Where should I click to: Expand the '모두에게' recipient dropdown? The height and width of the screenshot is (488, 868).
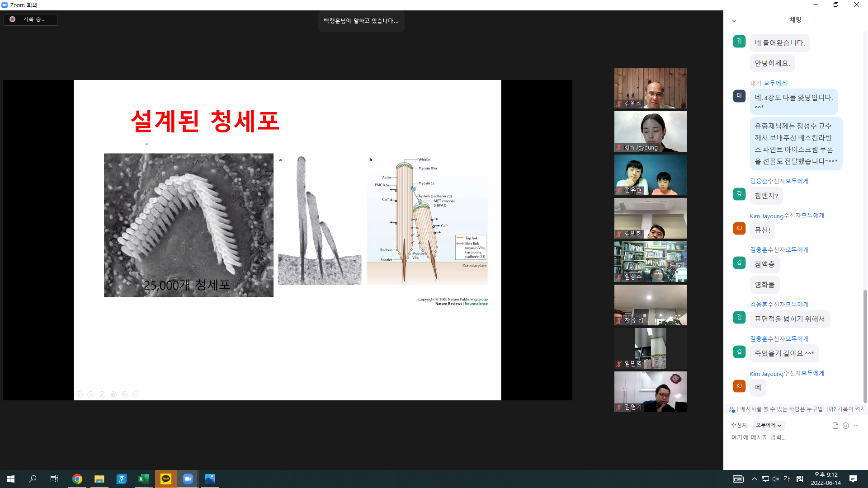(x=768, y=425)
